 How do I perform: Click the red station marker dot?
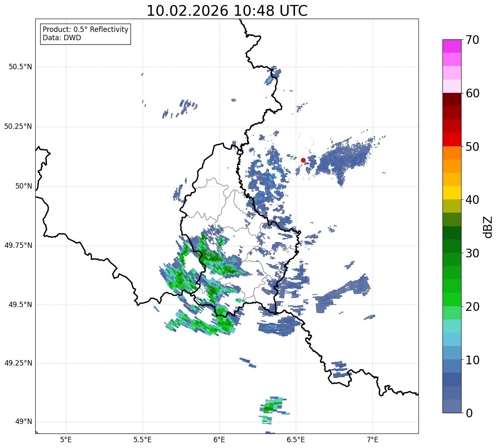(x=303, y=160)
